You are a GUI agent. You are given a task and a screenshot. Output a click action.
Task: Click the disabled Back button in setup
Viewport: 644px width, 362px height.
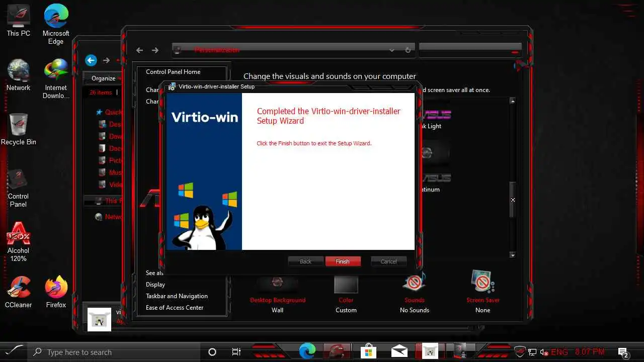pos(305,261)
